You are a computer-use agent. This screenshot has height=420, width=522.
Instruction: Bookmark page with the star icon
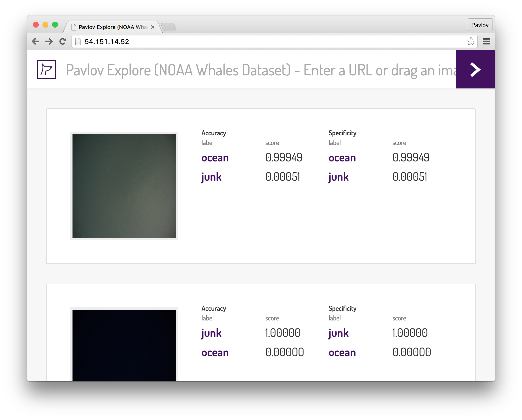pos(471,41)
